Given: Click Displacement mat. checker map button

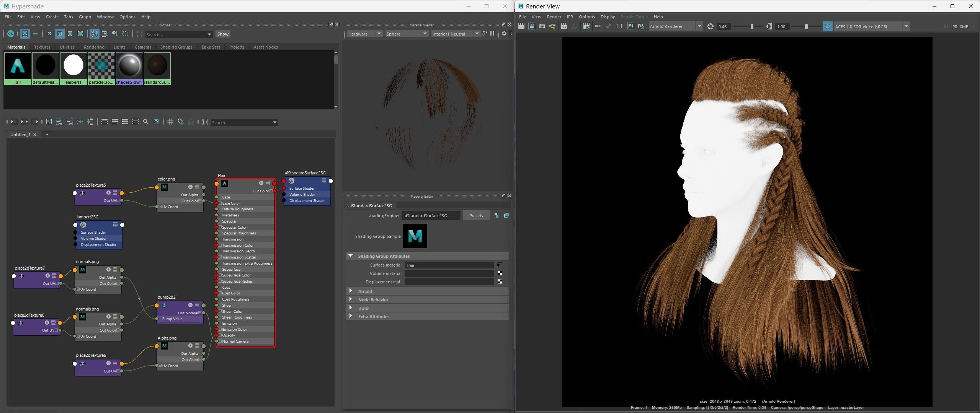Looking at the screenshot, I should point(500,282).
